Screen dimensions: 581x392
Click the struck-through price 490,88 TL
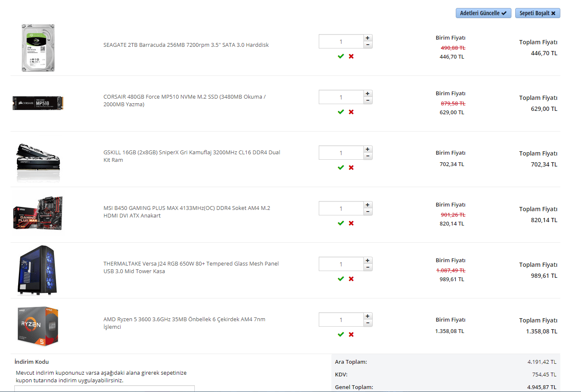tap(453, 48)
